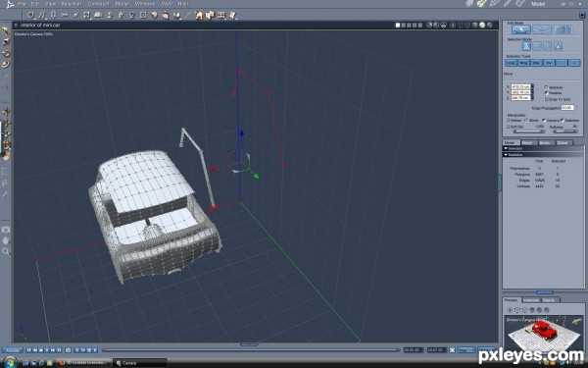Viewport: 588px width, 368px height.
Task: Select the sphere primitive tool in top toolbar
Action: (30, 15)
